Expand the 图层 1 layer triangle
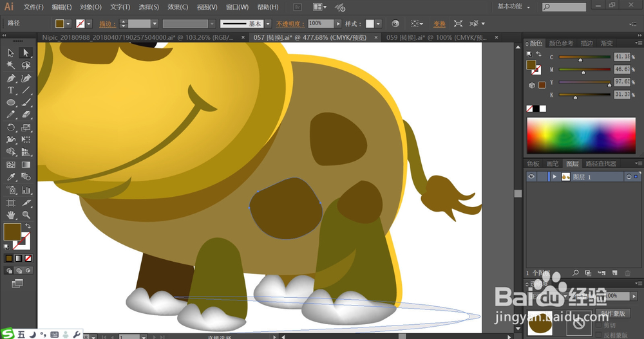Viewport: 644px width, 339px height. (x=554, y=177)
